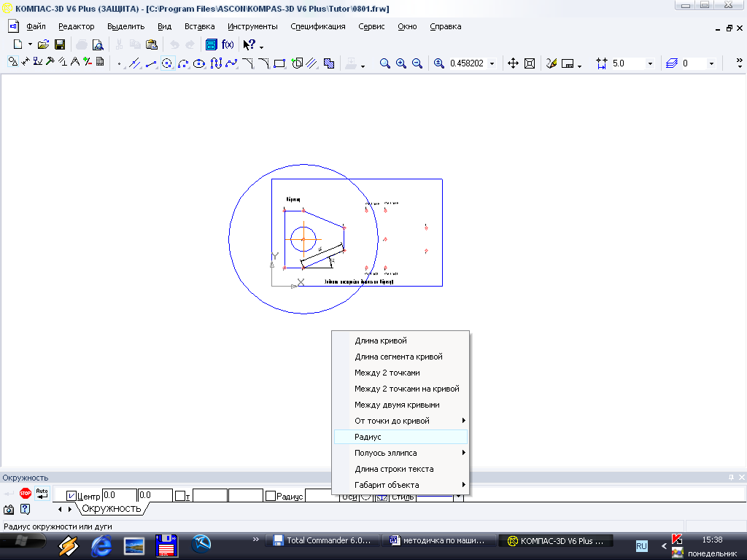Toggle the Центр checkbox
This screenshot has height=560, width=747.
pyautogui.click(x=71, y=496)
